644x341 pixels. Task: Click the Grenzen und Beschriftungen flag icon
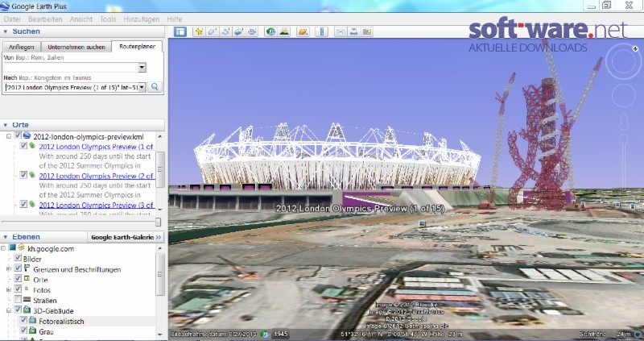[x=27, y=268]
